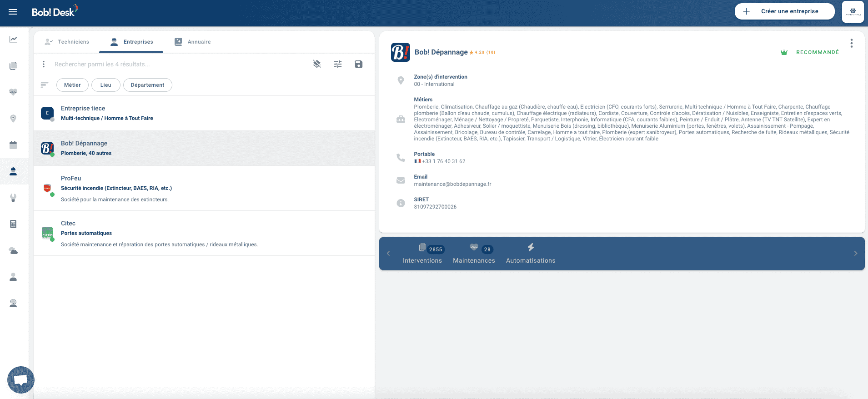Image resolution: width=868 pixels, height=399 pixels.
Task: Open search options three-dot menu
Action: point(44,64)
